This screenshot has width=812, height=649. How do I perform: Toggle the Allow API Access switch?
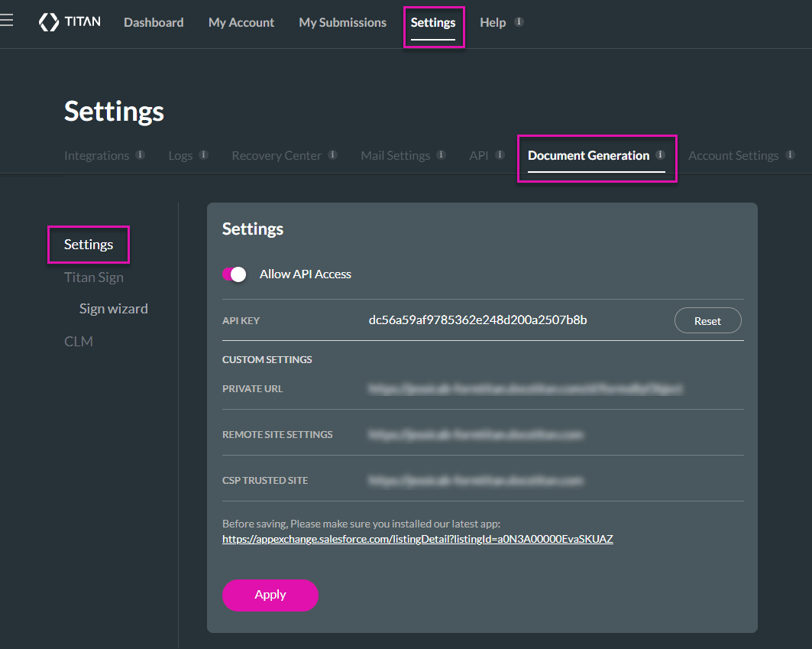click(x=234, y=274)
